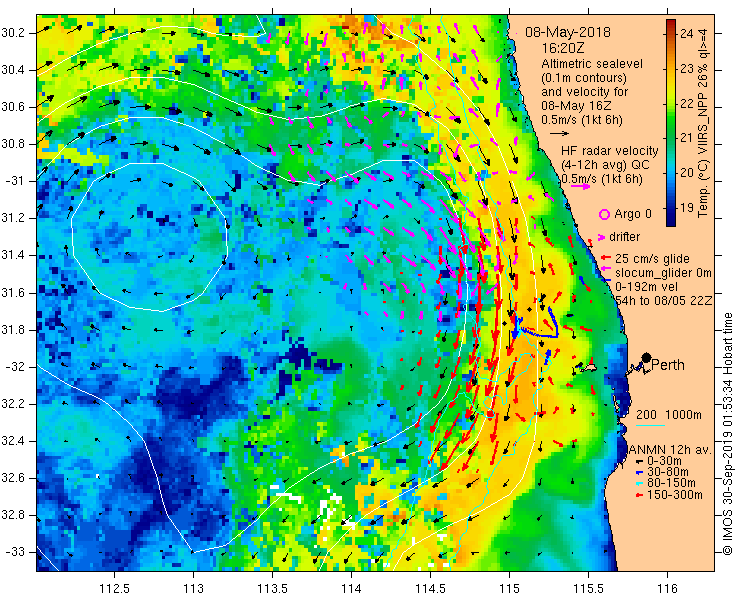Click the Temp. (°C) VIIRS_NPP colorbar label

(x=704, y=123)
